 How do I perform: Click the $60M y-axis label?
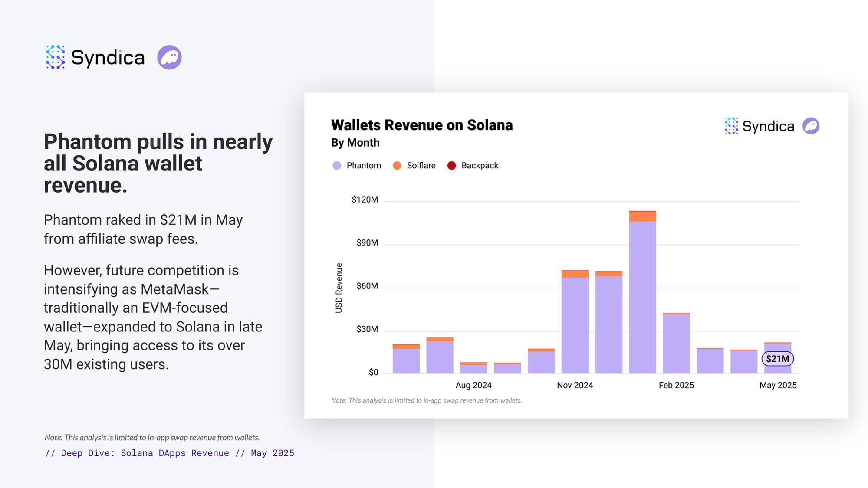(x=367, y=286)
